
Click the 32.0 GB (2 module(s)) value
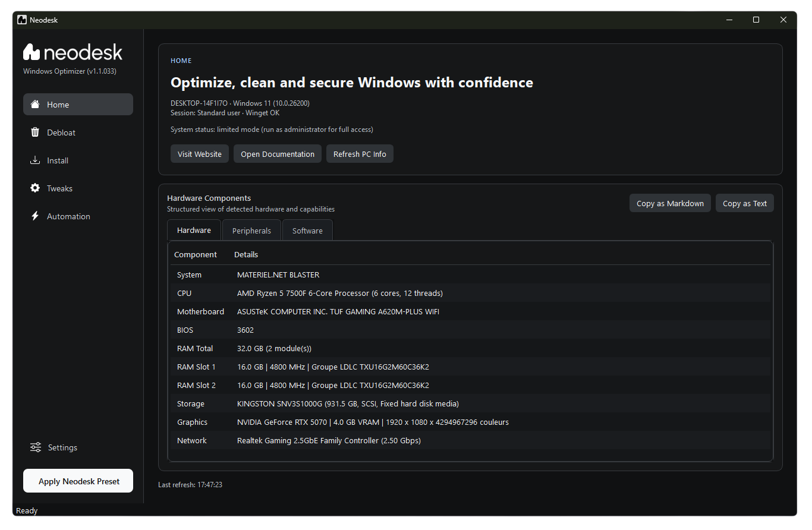[x=274, y=349]
